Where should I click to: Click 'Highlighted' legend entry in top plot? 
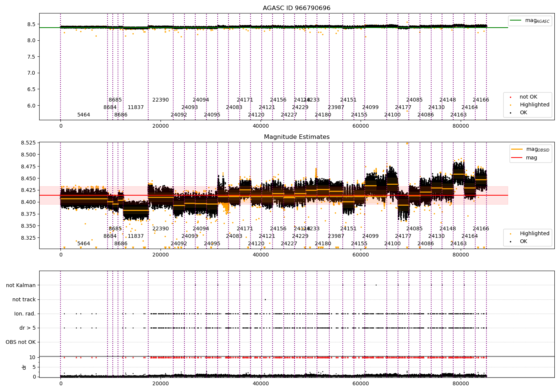pyautogui.click(x=534, y=105)
